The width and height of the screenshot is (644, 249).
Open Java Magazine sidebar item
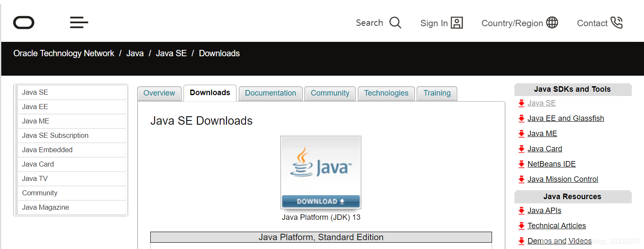[x=71, y=207]
